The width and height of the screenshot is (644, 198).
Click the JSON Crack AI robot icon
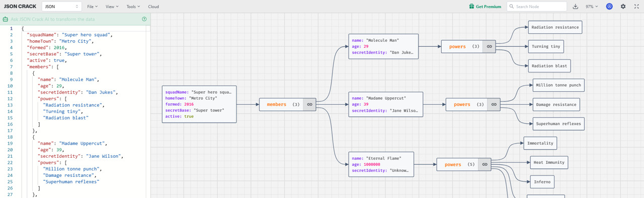(6, 19)
